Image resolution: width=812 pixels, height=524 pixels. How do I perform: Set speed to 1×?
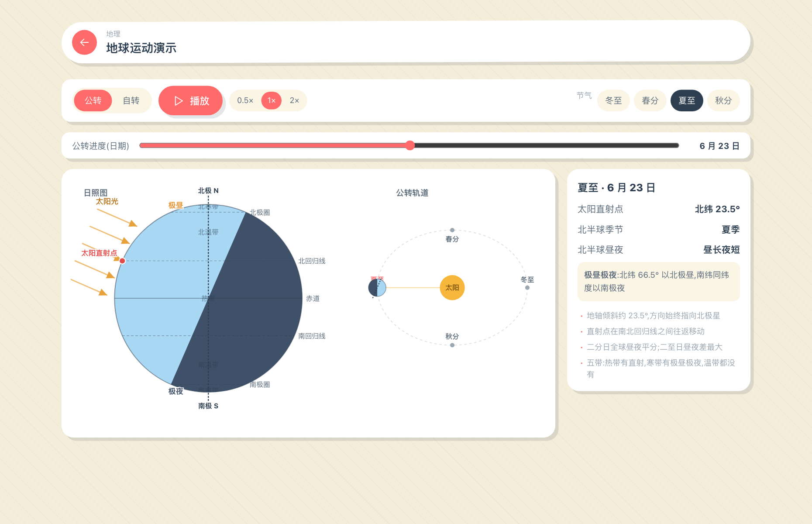coord(272,100)
